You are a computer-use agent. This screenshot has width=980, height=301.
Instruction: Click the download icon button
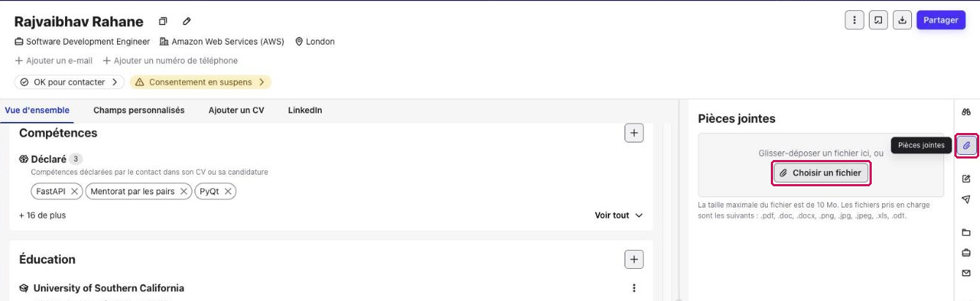[x=903, y=20]
